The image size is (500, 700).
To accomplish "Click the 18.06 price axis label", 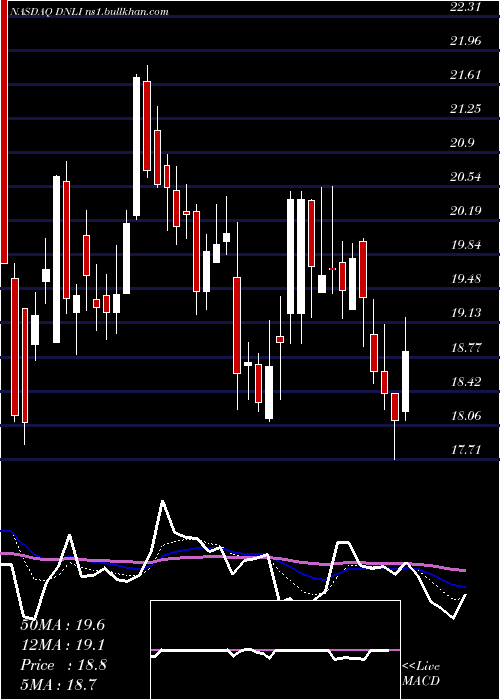I will (x=466, y=416).
